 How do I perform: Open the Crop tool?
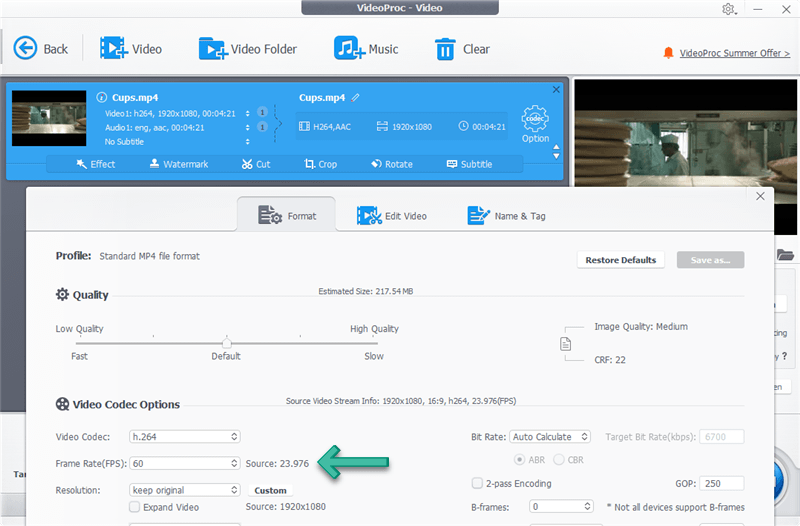click(320, 164)
